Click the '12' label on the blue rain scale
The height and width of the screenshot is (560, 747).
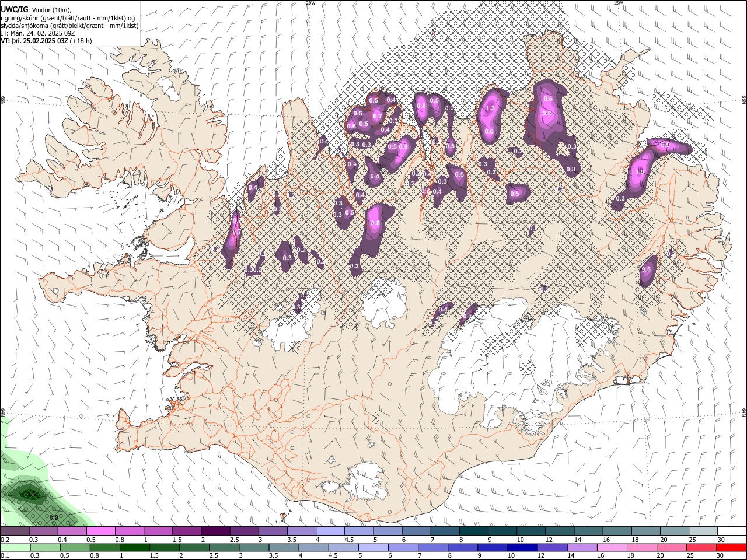click(x=541, y=556)
